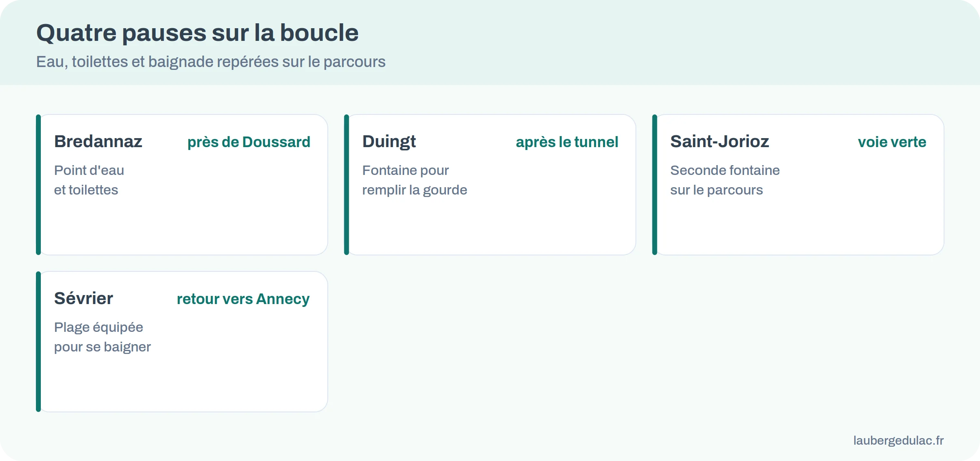Image resolution: width=980 pixels, height=461 pixels.
Task: Click the 'Quatre pauses sur la boucle' heading
Action: coord(197,33)
